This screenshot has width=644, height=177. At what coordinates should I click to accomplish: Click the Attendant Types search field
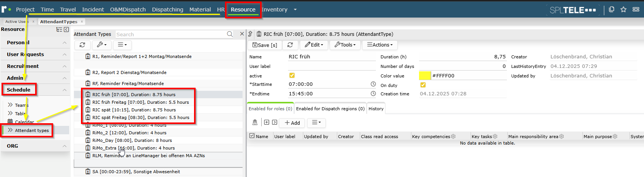[x=171, y=34]
